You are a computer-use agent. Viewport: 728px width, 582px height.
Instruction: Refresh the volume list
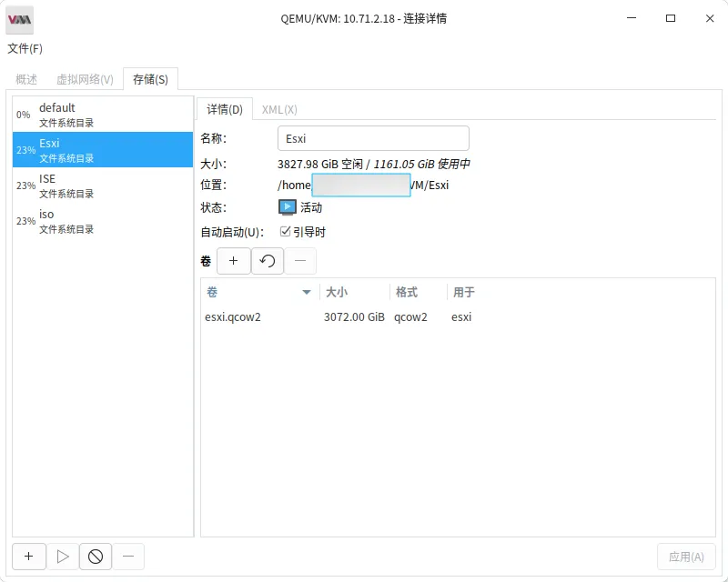click(x=268, y=261)
